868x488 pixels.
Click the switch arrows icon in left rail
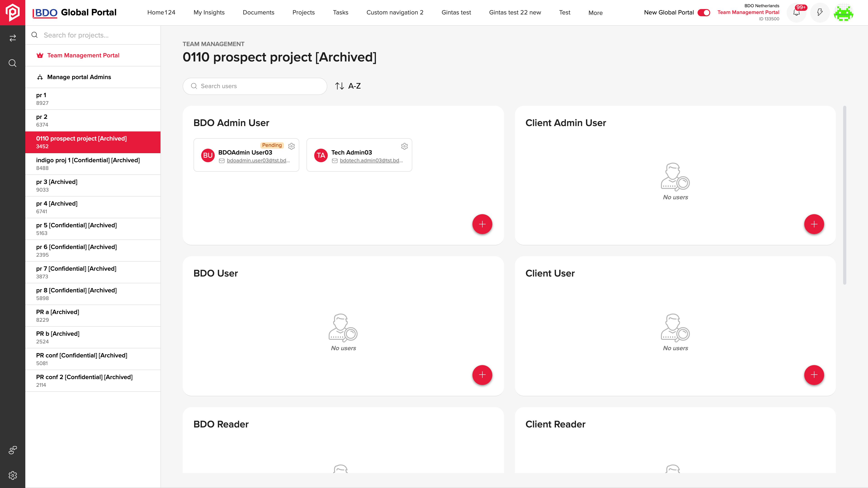tap(12, 38)
